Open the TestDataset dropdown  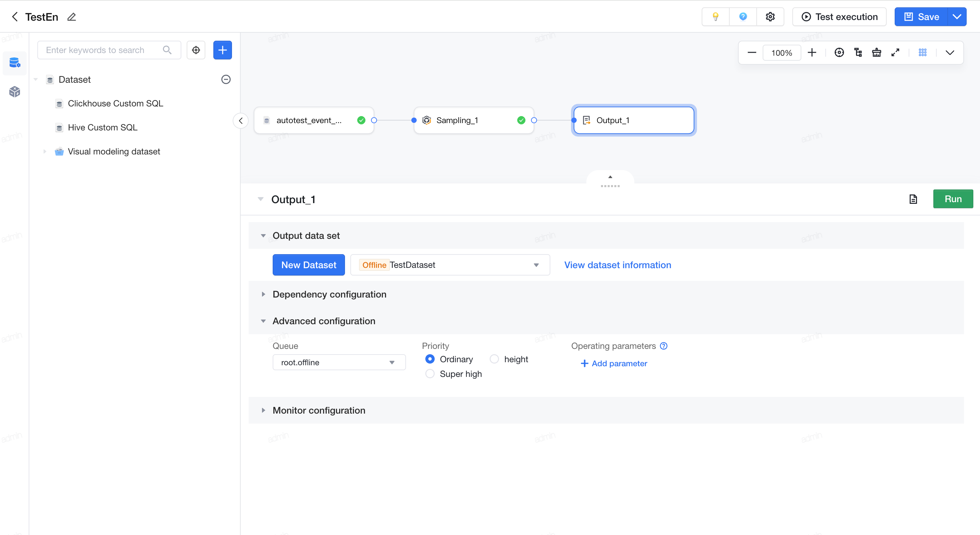pos(450,264)
